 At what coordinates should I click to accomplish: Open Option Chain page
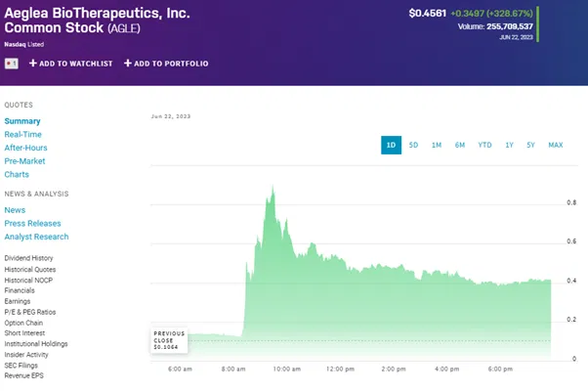[23, 323]
